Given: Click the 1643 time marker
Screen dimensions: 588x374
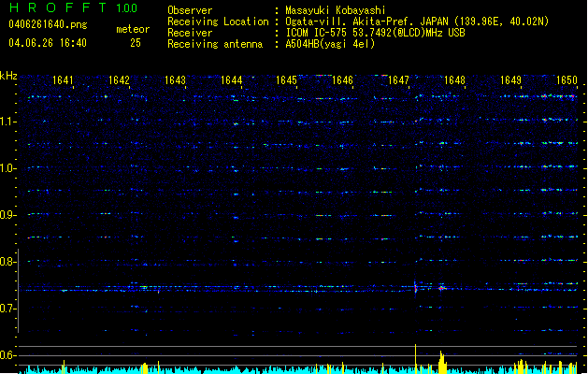Looking at the screenshot, I should click(x=175, y=79).
